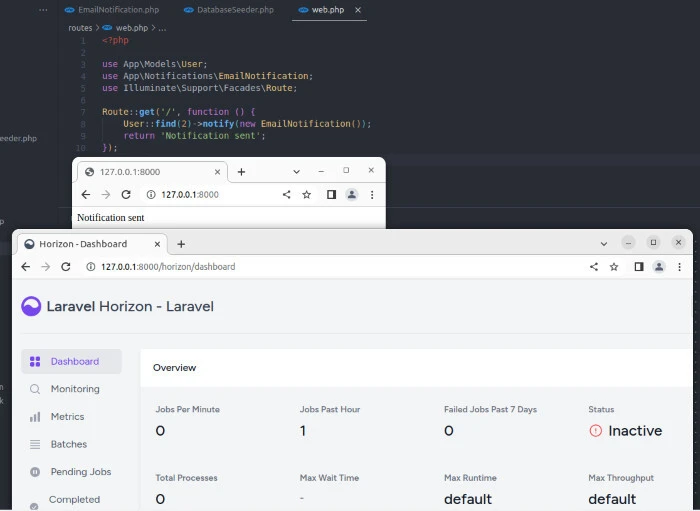Open new tab in Horizon browser
This screenshot has height=511, width=700.
(x=181, y=244)
